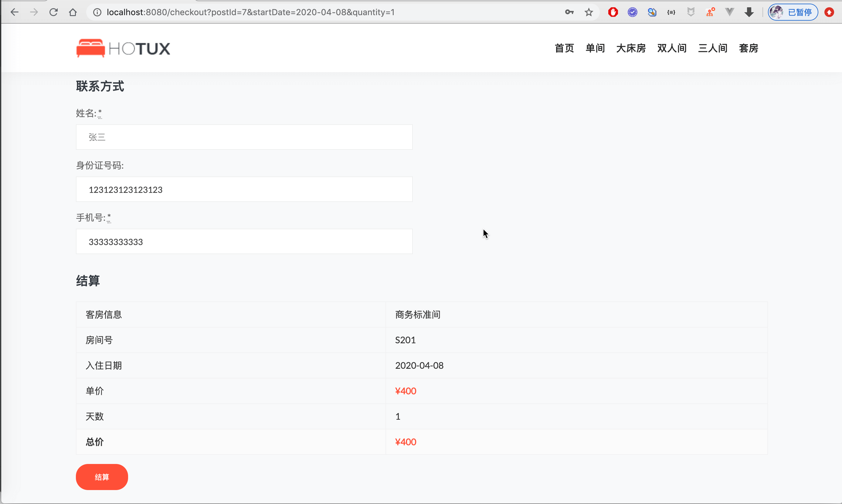Click the 双人间 nav link
The height and width of the screenshot is (504, 842).
671,48
